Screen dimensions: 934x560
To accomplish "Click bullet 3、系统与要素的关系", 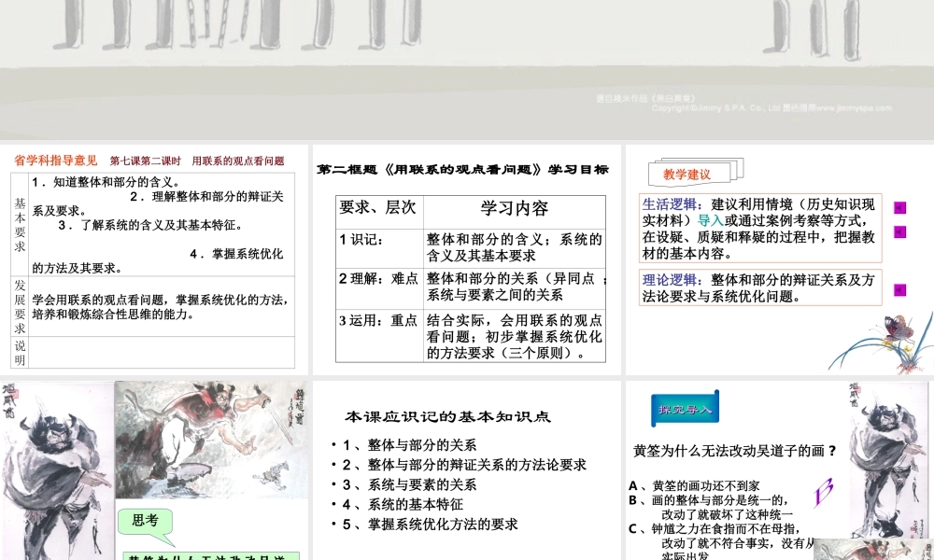I will click(409, 485).
